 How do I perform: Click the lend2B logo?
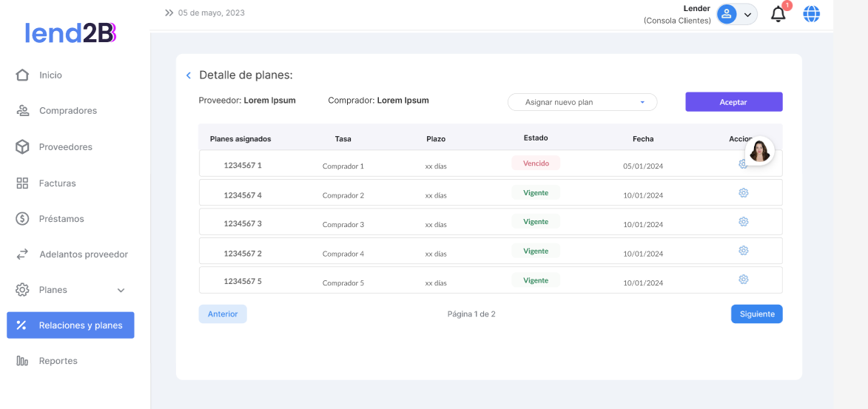coord(70,33)
